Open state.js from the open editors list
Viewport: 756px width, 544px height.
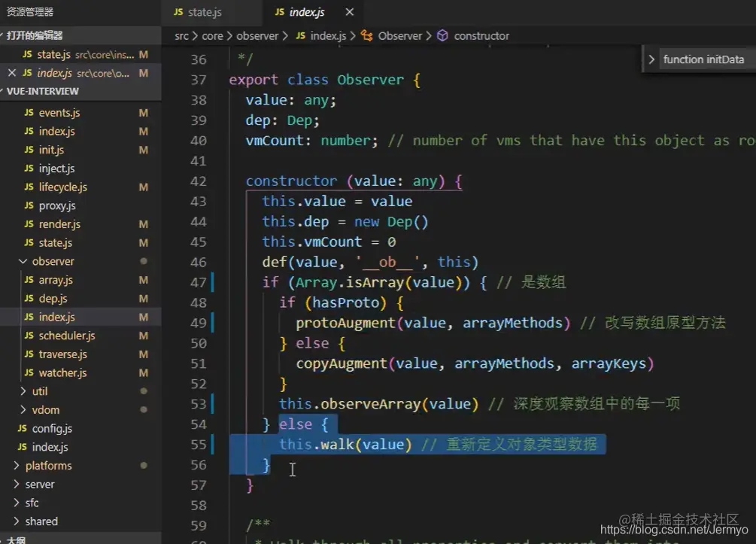pyautogui.click(x=80, y=54)
